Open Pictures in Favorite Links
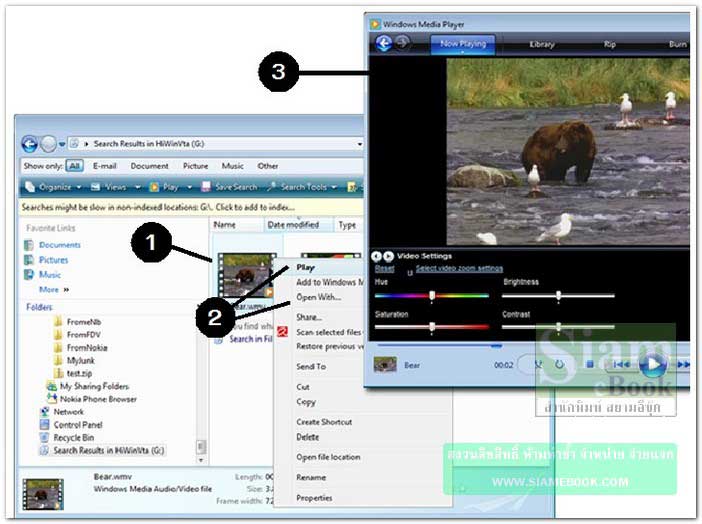 click(53, 260)
